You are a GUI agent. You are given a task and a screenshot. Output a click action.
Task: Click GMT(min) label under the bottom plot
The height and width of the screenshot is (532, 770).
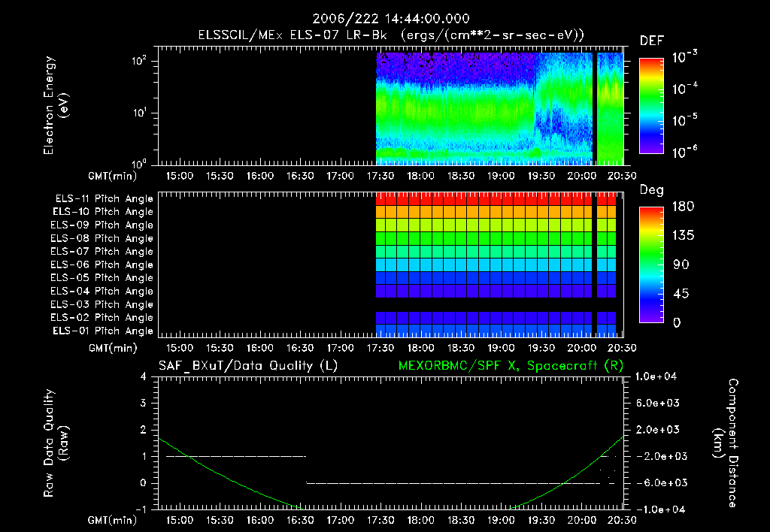(113, 520)
